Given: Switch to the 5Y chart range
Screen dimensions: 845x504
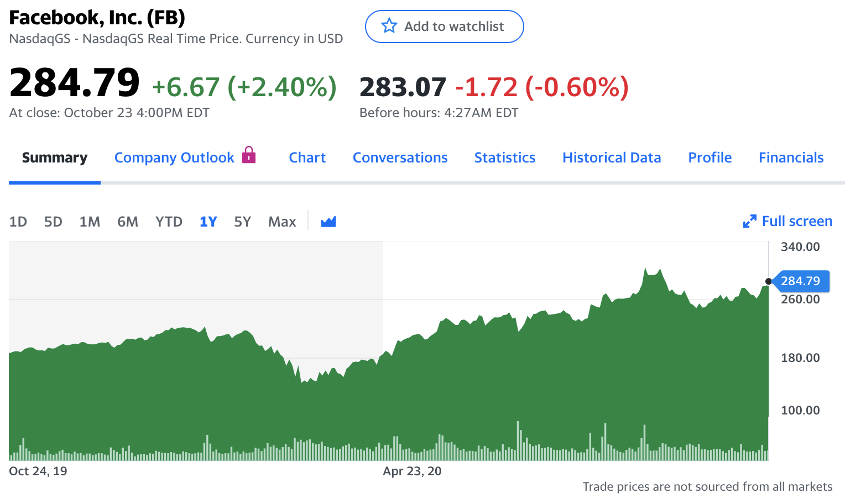Looking at the screenshot, I should tap(243, 222).
